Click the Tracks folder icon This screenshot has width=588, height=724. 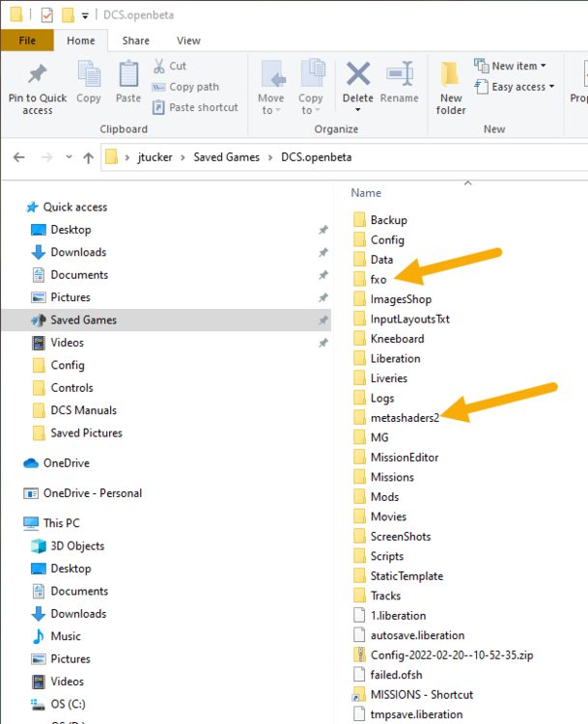point(359,597)
